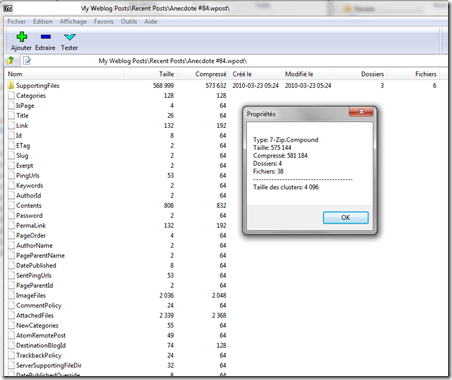Sort by the Taille column header
Image resolution: width=452 pixels, height=380 pixels.
pos(150,74)
